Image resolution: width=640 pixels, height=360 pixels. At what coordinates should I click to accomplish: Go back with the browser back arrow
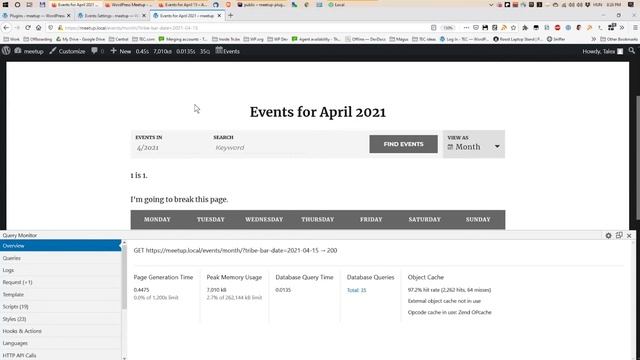click(x=6, y=28)
